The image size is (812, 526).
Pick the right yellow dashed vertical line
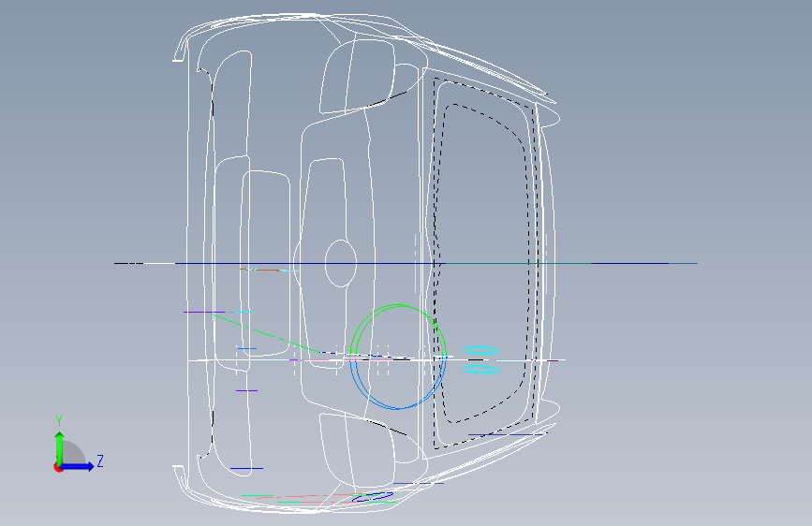point(546,264)
